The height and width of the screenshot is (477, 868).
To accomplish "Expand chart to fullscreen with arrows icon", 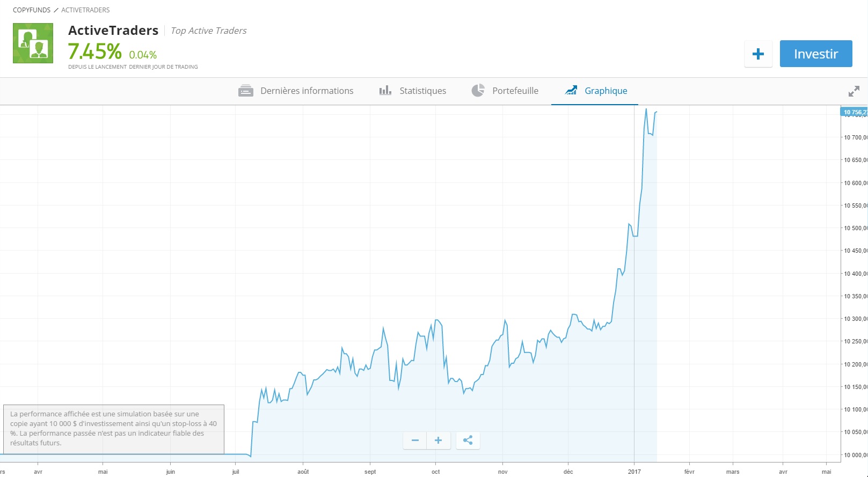I will pos(854,91).
